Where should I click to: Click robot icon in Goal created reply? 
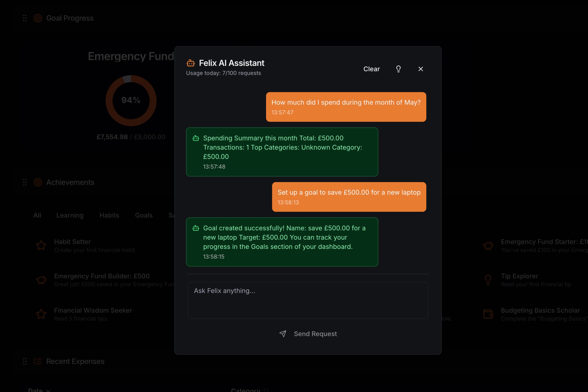coord(196,228)
